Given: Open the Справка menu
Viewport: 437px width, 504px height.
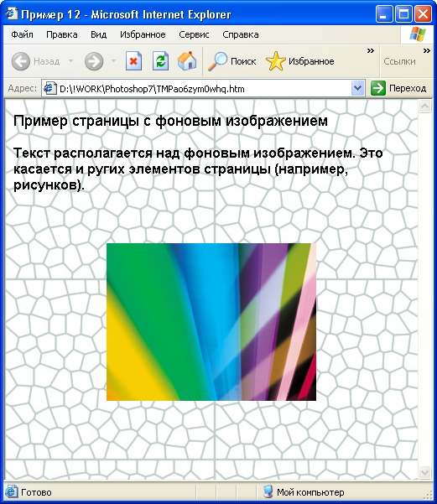Looking at the screenshot, I should click(241, 34).
